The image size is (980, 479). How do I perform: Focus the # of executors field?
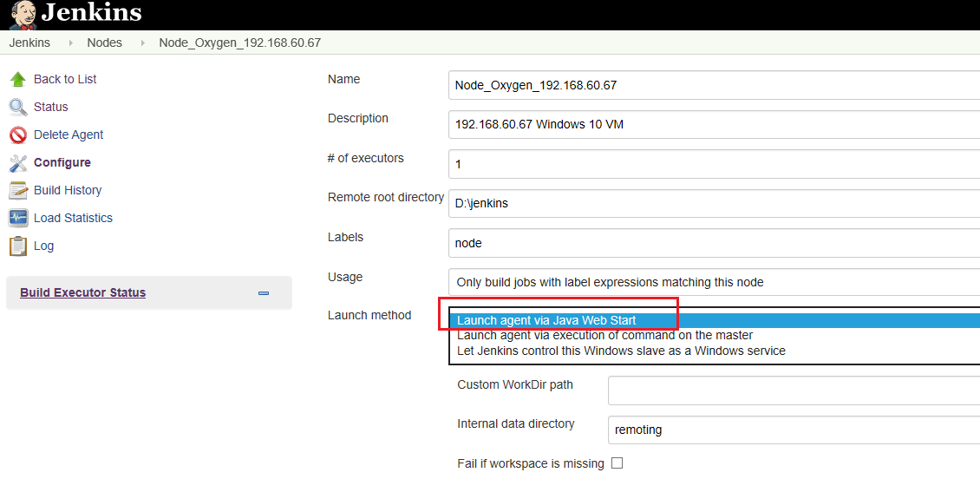point(714,165)
